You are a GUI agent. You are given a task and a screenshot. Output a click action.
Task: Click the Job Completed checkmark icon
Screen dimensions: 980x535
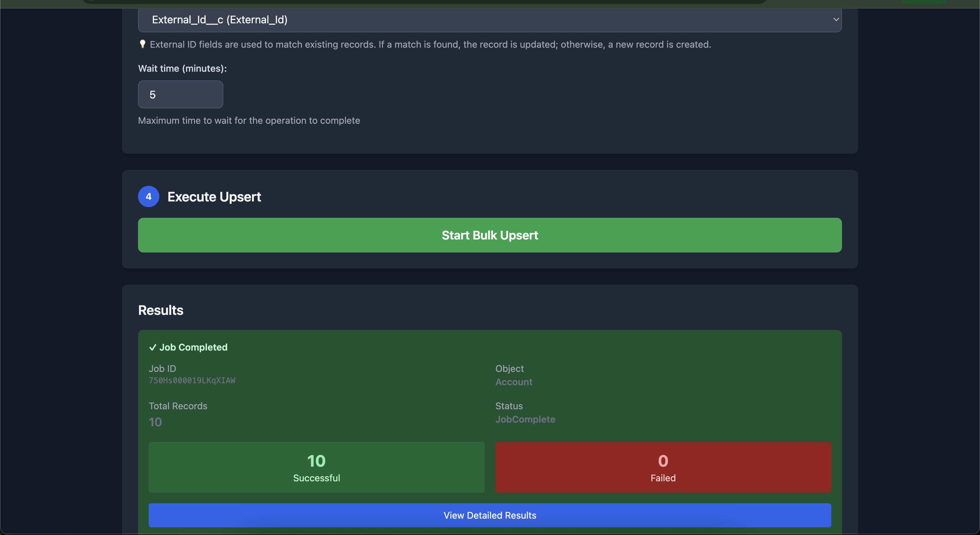tap(153, 347)
